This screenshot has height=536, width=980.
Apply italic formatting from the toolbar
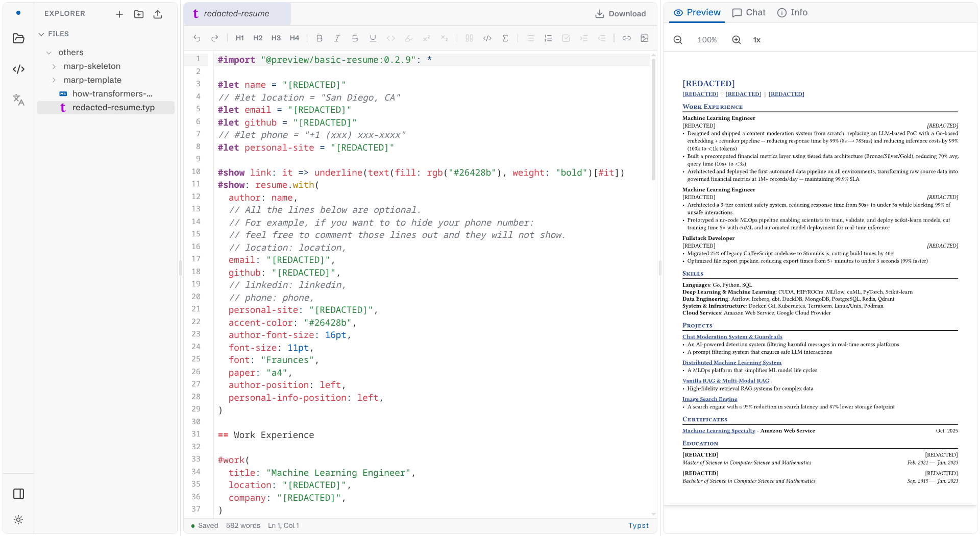337,38
